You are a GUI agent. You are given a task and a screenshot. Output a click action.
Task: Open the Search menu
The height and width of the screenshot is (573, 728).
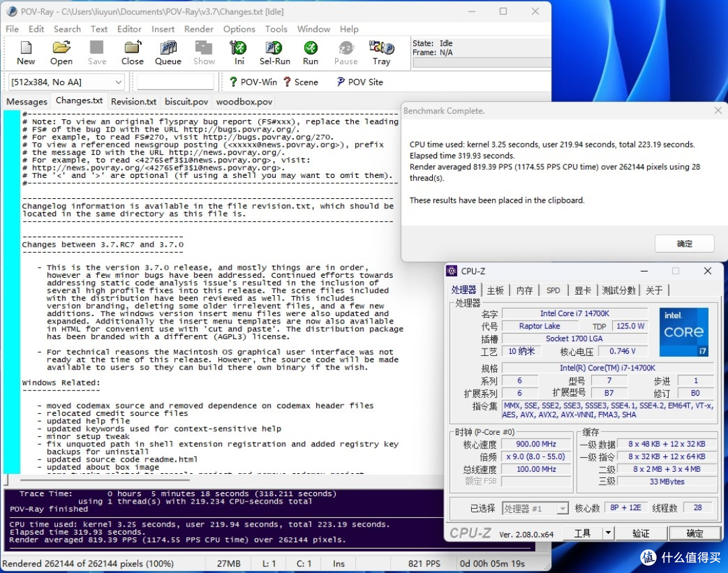tap(67, 29)
